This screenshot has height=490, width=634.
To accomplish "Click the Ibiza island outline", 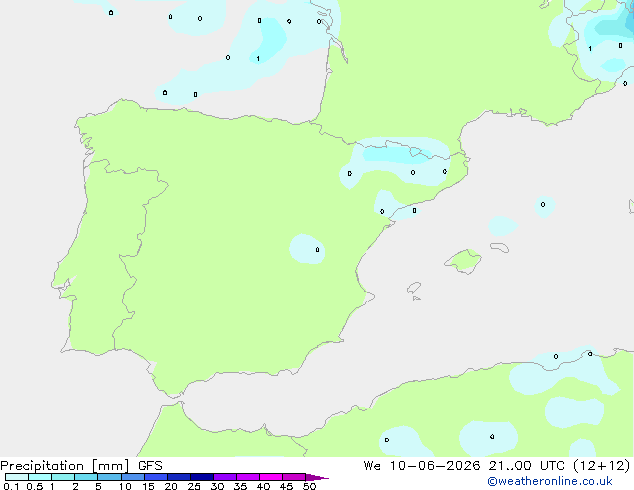I will coord(414,288).
